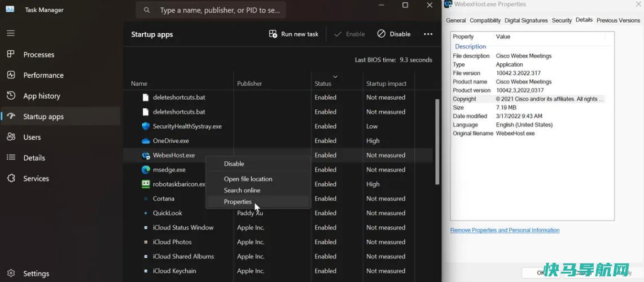Select the QuickLook startup entry
Viewport: 644px width, 282px height.
tap(278, 213)
